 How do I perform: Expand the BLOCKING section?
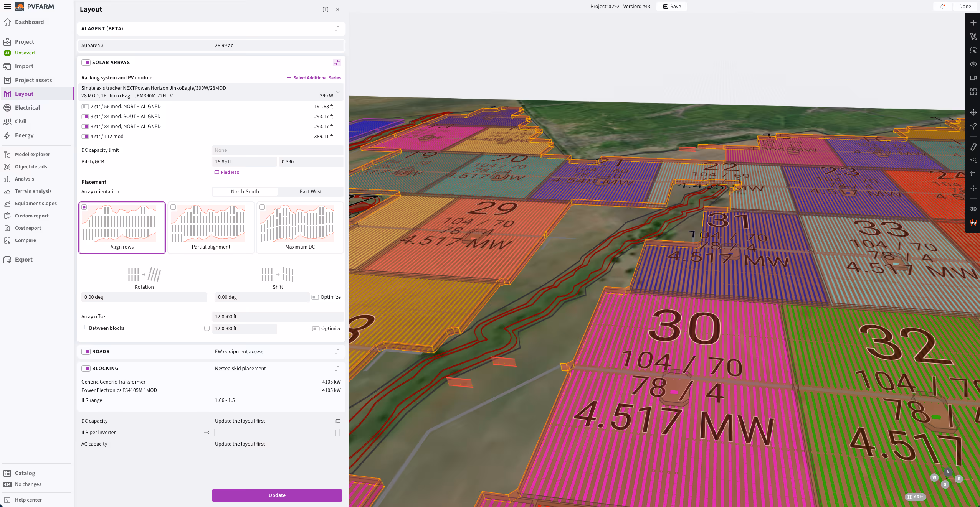[x=337, y=369]
